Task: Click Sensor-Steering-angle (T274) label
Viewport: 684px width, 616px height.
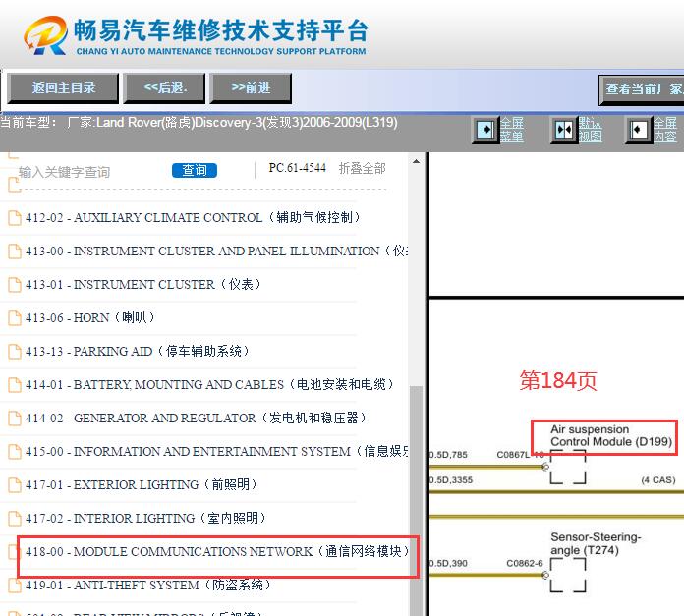Action: [x=595, y=543]
